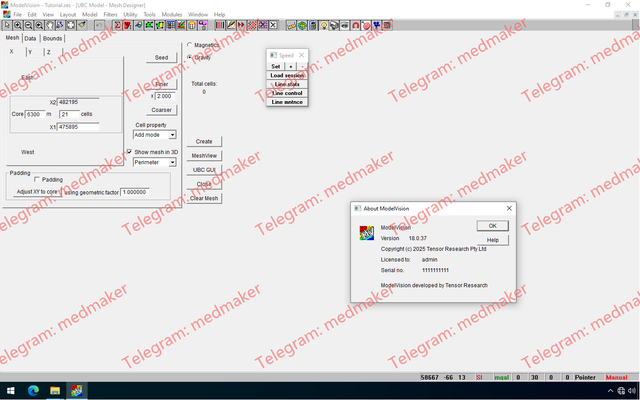Activate the zoom out magnifier tool
The image size is (640, 400).
point(28,25)
